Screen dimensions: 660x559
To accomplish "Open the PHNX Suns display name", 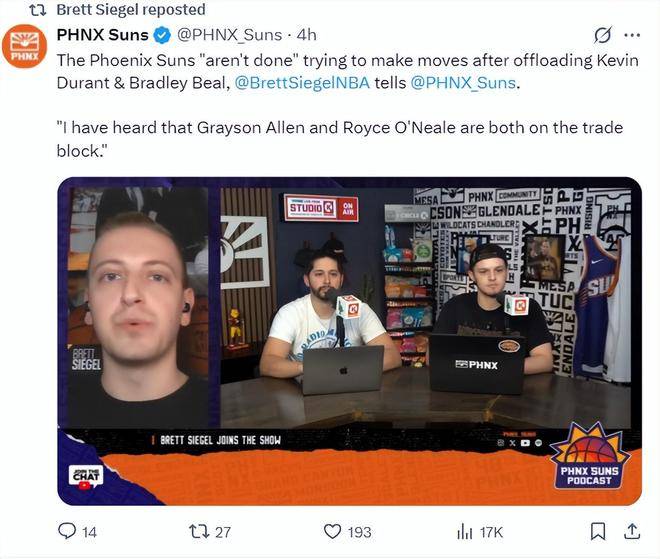I will coord(103,35).
